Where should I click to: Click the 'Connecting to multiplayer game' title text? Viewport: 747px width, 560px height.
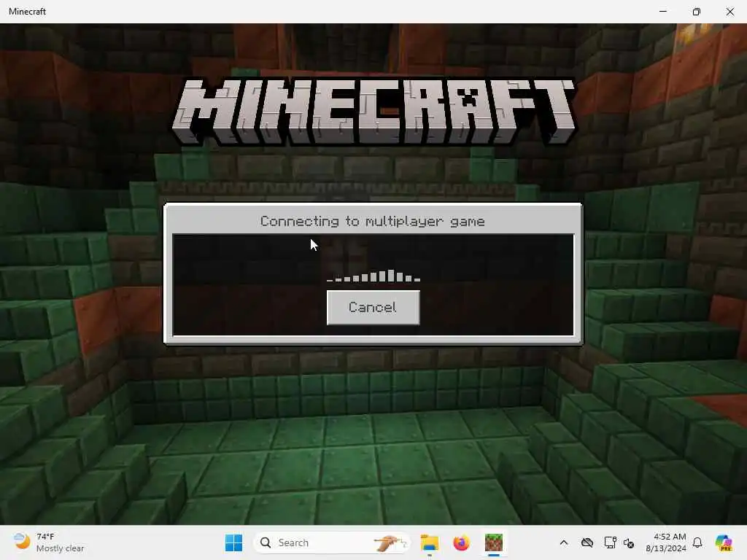(x=373, y=222)
